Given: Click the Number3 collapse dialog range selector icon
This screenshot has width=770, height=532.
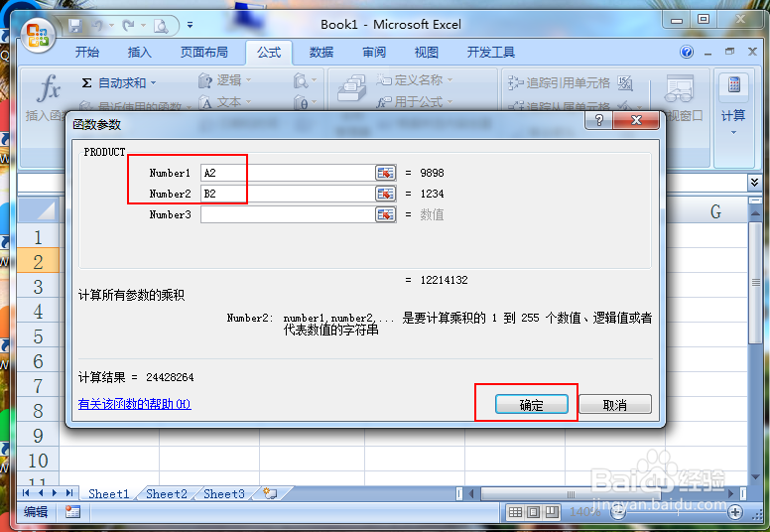Looking at the screenshot, I should (x=385, y=214).
